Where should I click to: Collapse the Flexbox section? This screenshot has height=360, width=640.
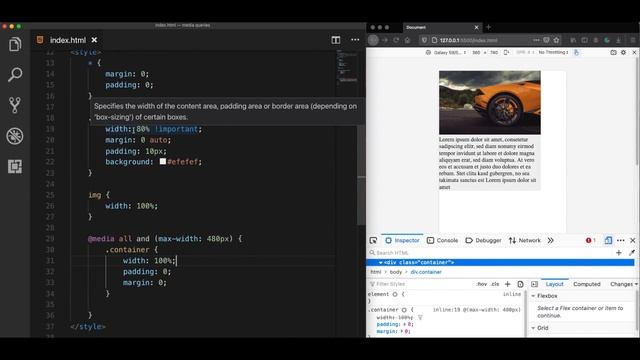click(533, 296)
